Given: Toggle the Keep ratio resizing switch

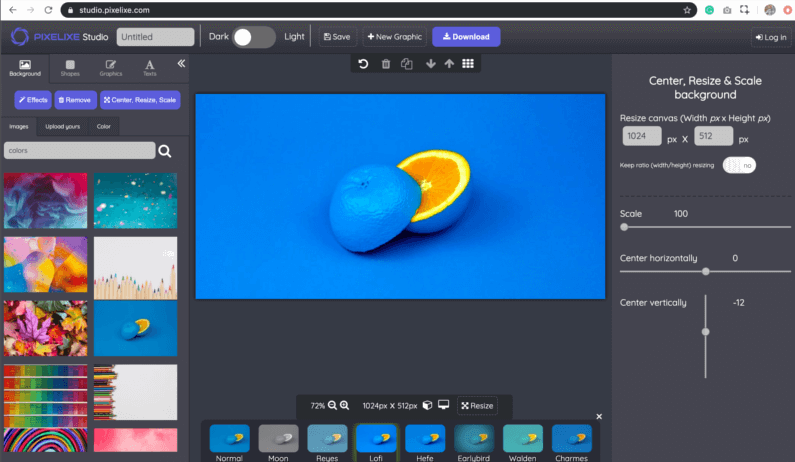Looking at the screenshot, I should point(739,165).
